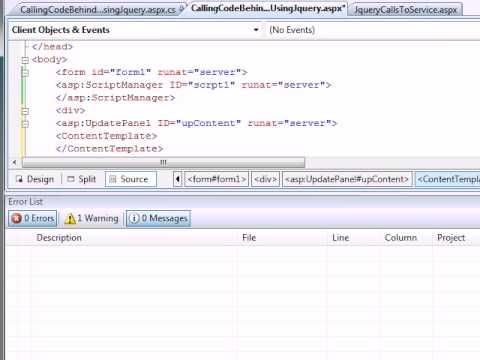Click the Split view icon
Image resolution: width=480 pixels, height=360 pixels.
(x=71, y=179)
